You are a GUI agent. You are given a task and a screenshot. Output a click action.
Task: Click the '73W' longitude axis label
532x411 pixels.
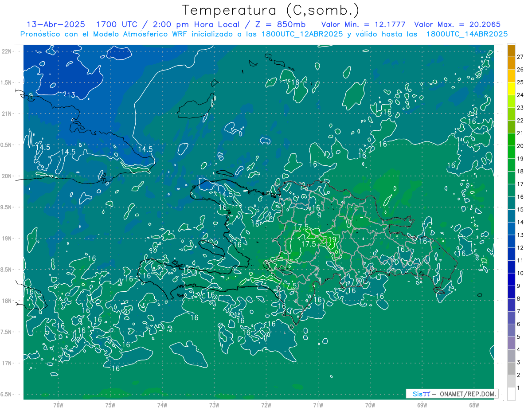click(214, 405)
